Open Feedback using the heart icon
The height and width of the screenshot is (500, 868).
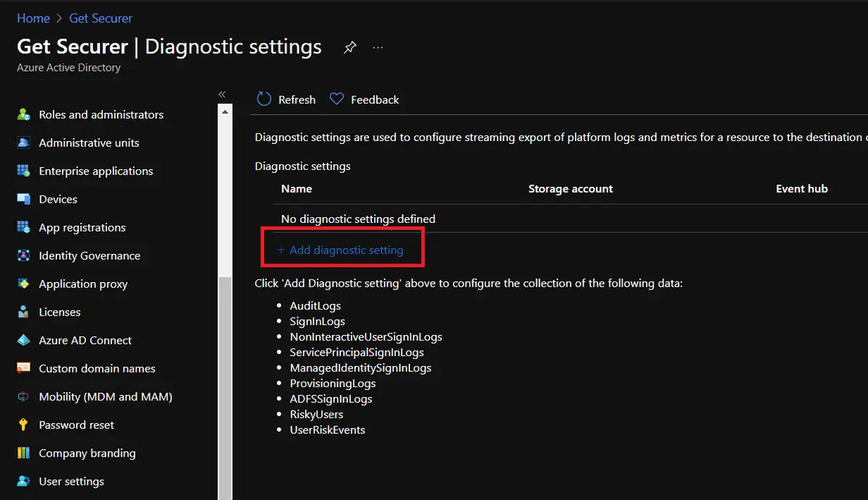pos(336,99)
